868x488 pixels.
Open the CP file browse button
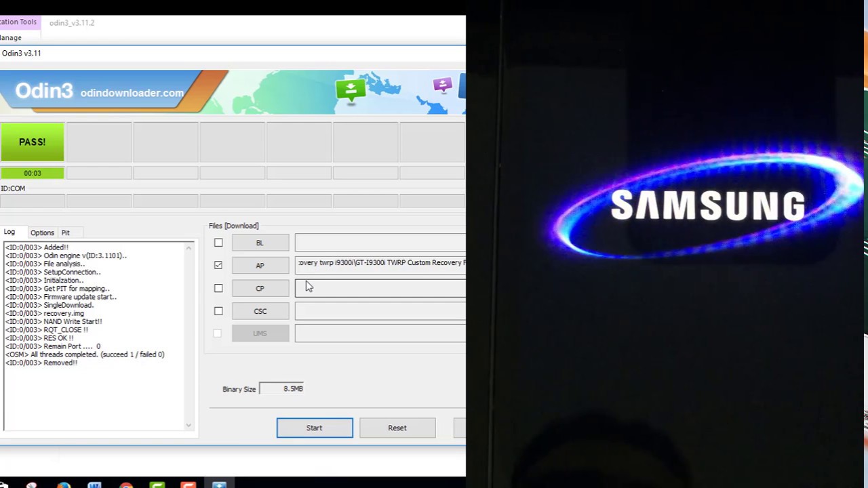coord(260,288)
